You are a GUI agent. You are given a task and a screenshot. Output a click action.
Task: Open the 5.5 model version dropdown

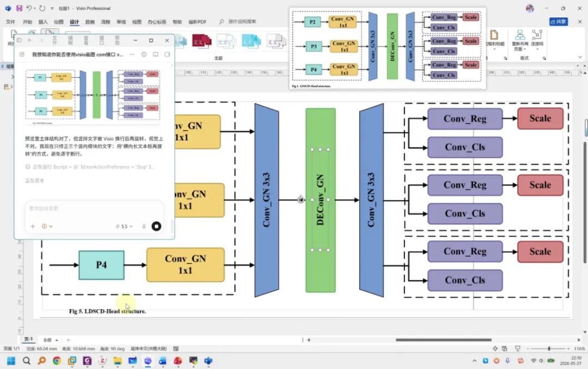click(x=124, y=226)
